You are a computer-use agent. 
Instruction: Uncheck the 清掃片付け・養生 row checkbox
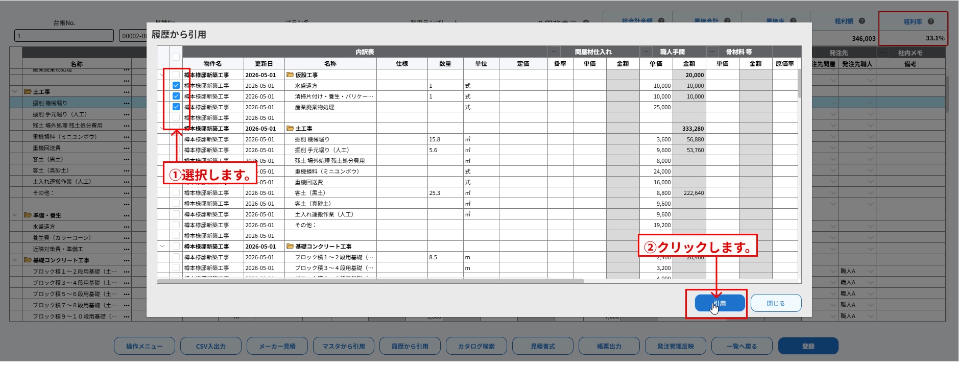coord(176,96)
